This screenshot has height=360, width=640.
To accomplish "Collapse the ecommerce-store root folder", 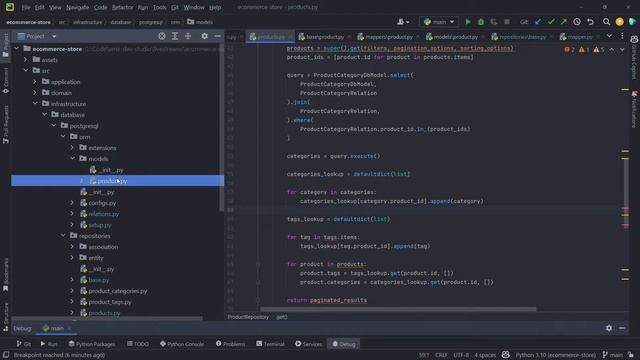I will point(16,49).
